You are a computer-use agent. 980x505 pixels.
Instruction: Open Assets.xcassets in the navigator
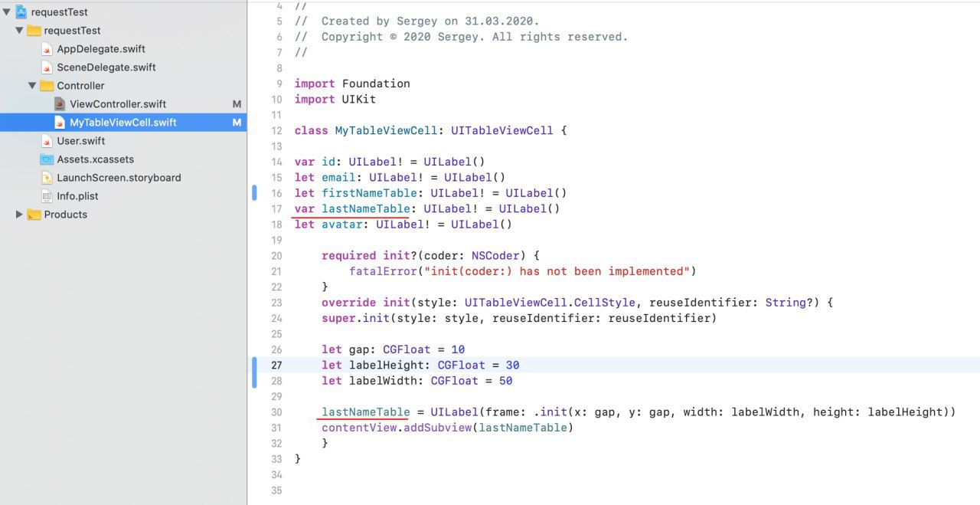(x=96, y=159)
